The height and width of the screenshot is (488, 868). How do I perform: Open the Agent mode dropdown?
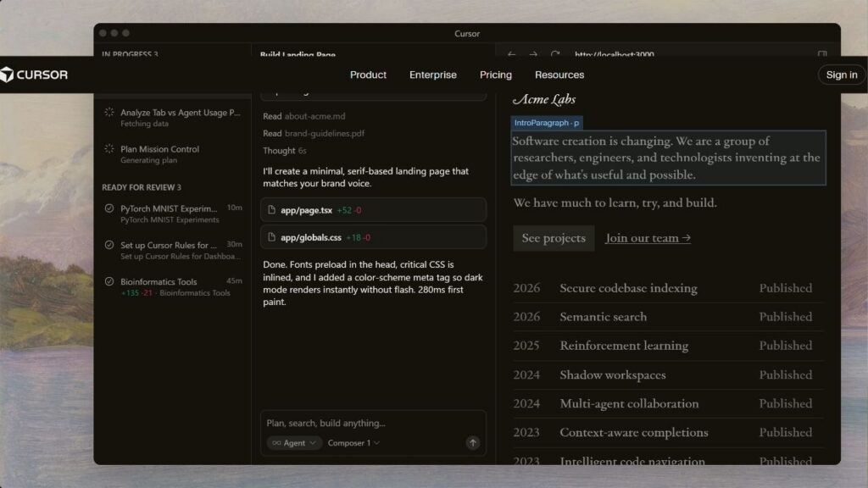tap(293, 442)
